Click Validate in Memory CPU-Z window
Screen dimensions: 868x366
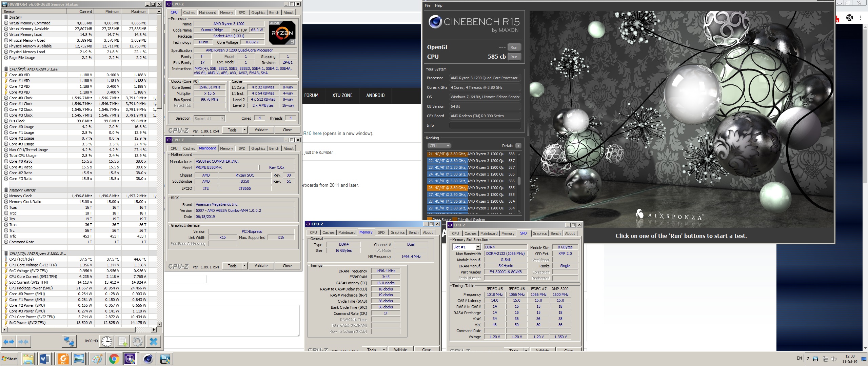(400, 349)
